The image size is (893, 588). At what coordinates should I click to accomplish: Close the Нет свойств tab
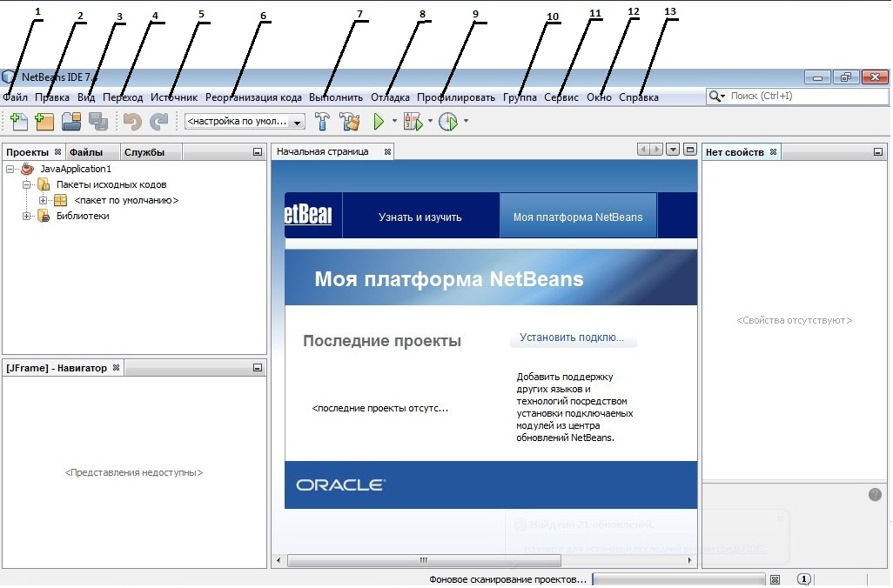pyautogui.click(x=774, y=152)
